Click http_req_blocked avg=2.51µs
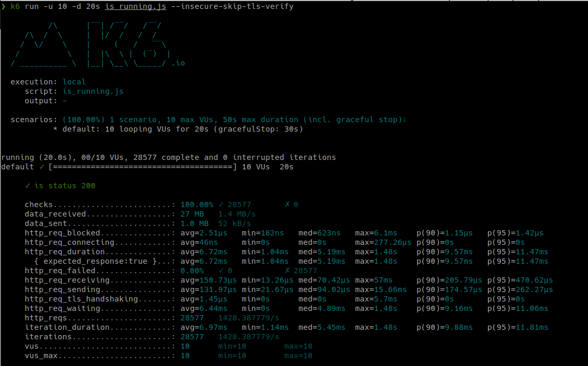This screenshot has width=588, height=366. tap(204, 233)
